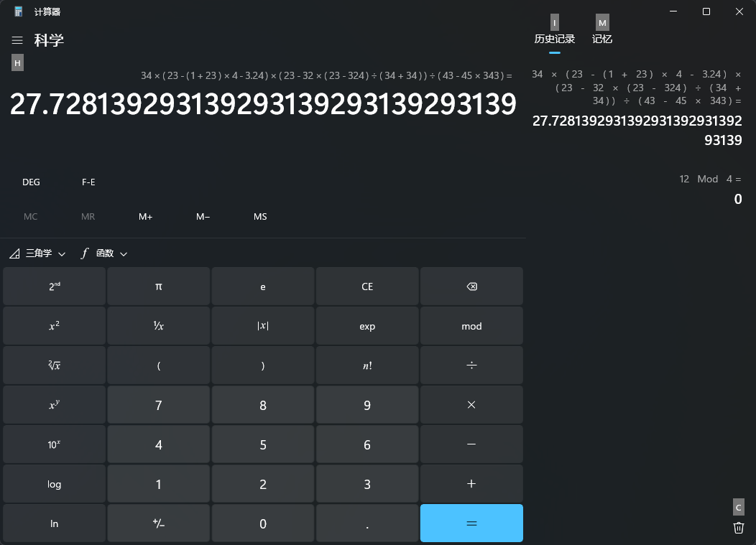The image size is (756, 545).
Task: Switch to 记忆 memory tab
Action: coord(602,39)
